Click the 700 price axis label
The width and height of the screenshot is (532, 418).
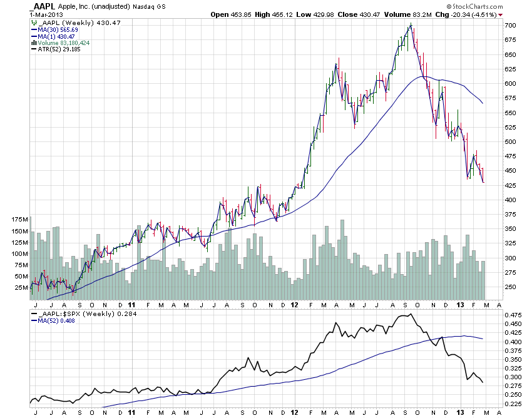pos(510,26)
